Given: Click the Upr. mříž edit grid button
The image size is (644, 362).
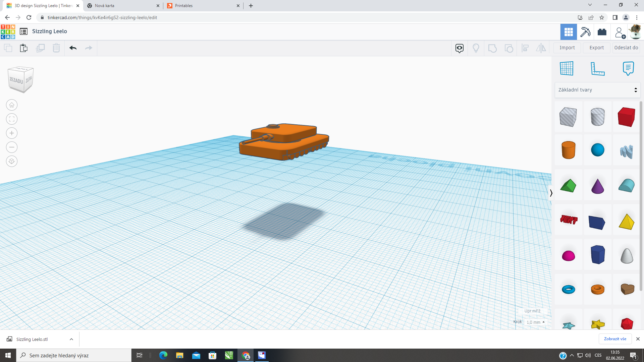Looking at the screenshot, I should [533, 311].
